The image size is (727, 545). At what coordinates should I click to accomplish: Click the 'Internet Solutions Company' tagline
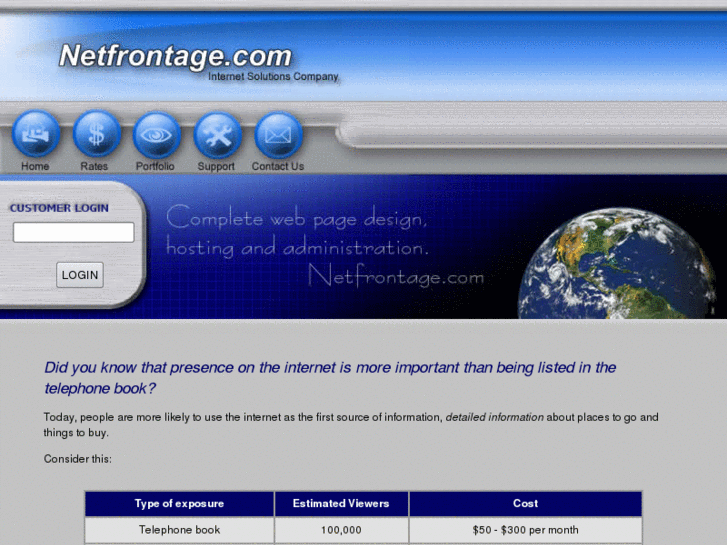[274, 77]
